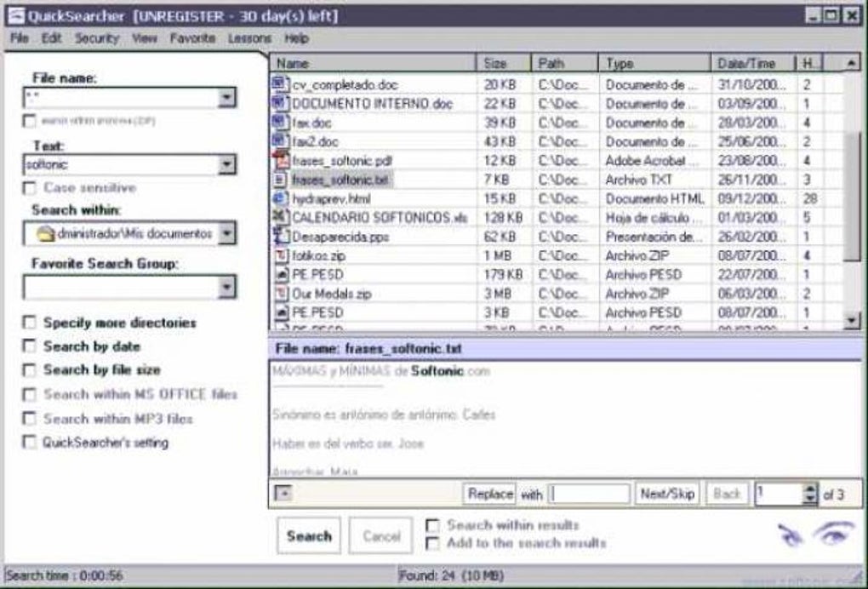Screen dimensions: 868x589
Task: Open the File name dropdown
Action: (x=228, y=96)
